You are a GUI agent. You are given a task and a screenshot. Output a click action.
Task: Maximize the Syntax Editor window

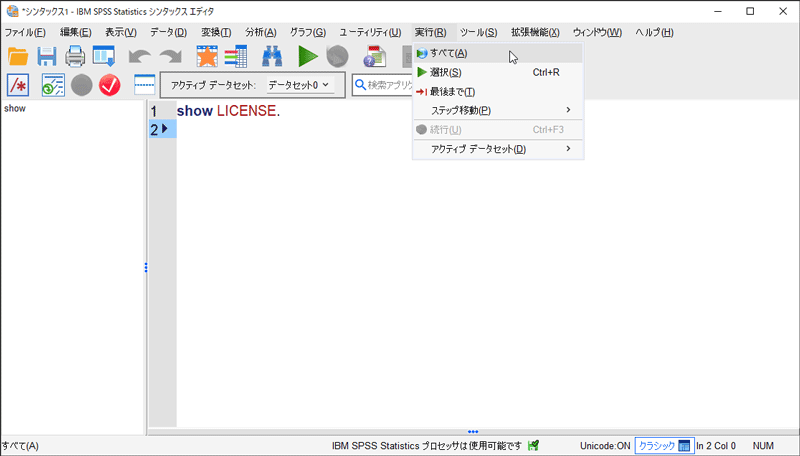750,11
